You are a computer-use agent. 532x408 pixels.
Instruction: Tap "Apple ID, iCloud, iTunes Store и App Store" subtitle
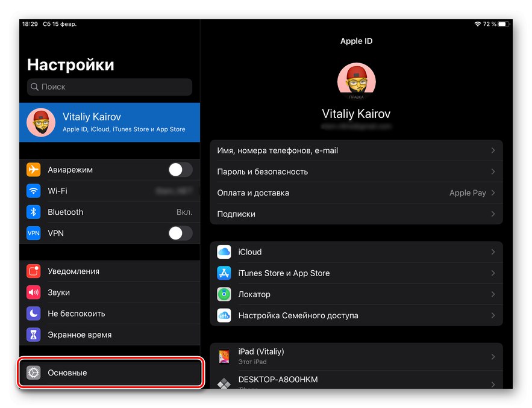coord(124,129)
